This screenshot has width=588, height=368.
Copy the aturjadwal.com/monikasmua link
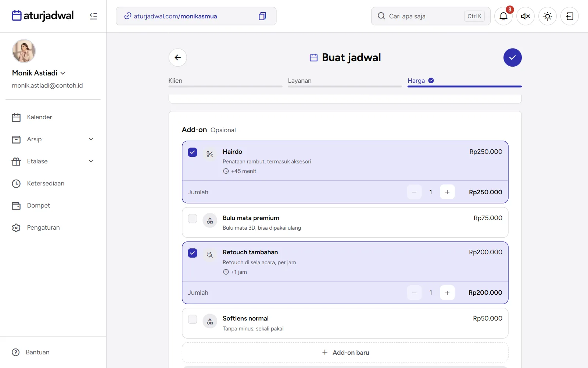[262, 16]
